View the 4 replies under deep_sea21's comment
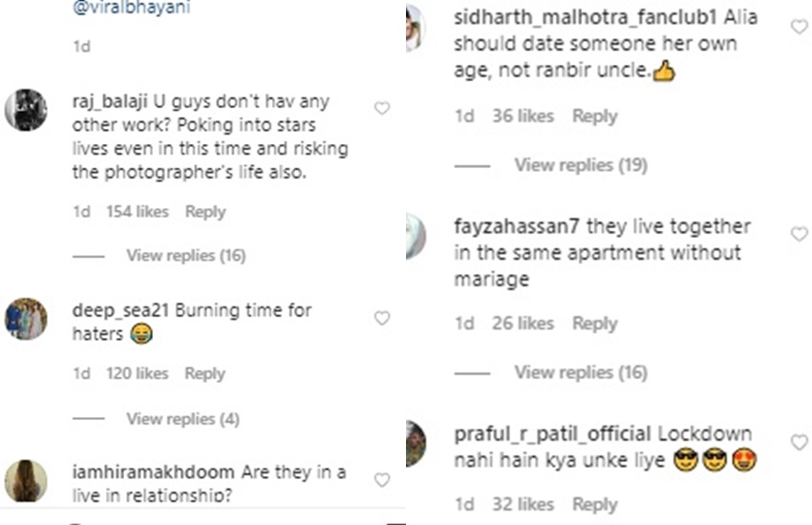812x525 pixels. 182,418
